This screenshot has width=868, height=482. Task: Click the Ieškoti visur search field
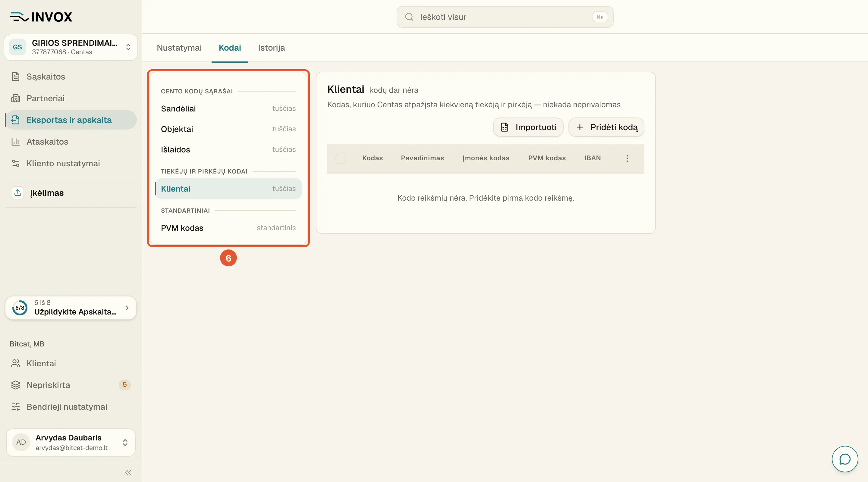505,17
